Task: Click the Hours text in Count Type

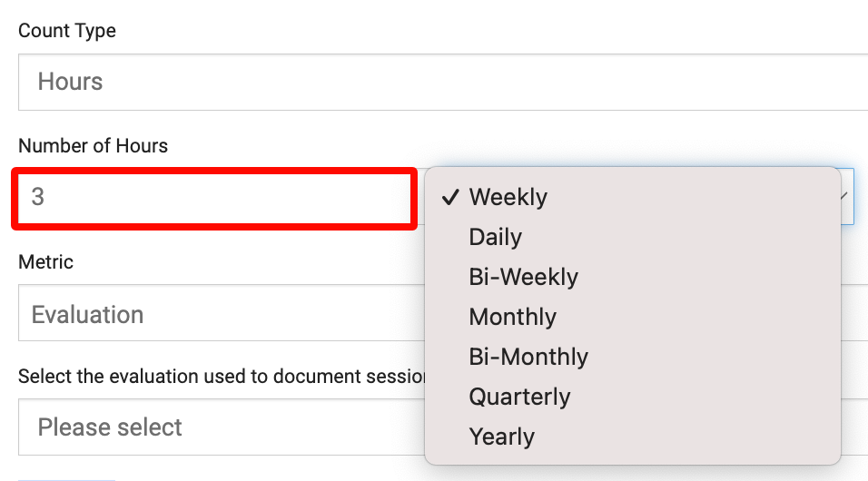Action: [70, 82]
